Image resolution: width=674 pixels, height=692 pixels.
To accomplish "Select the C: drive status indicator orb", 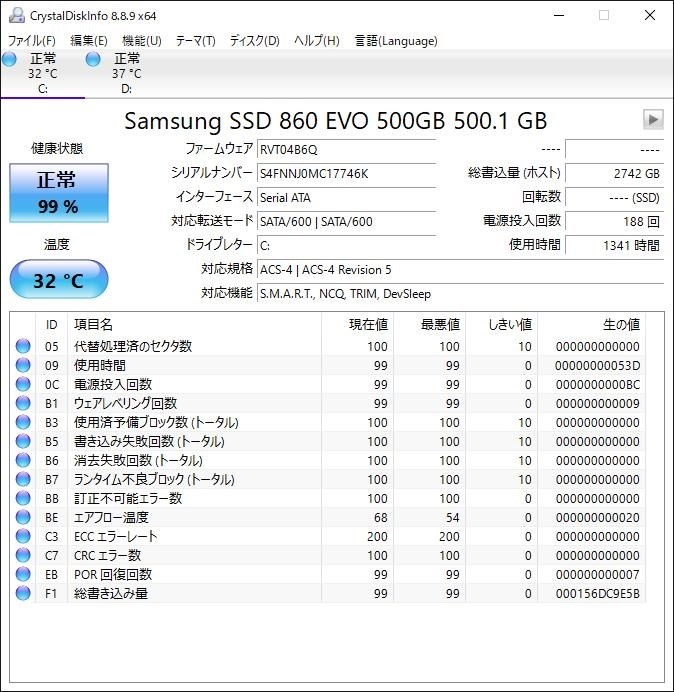I will click(9, 59).
